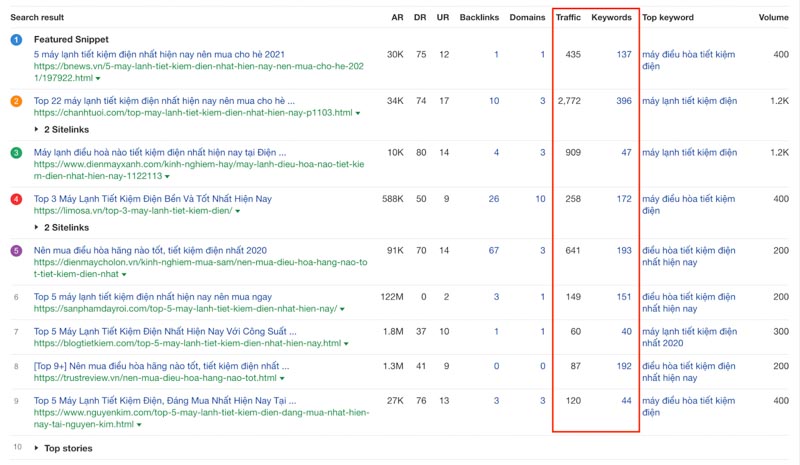Image resolution: width=800 pixels, height=465 pixels.
Task: Click the purple position 5 badge
Action: click(16, 250)
